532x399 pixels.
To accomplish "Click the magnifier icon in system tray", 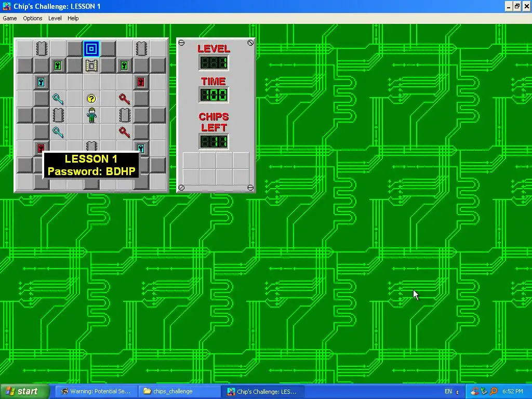I will (x=494, y=391).
